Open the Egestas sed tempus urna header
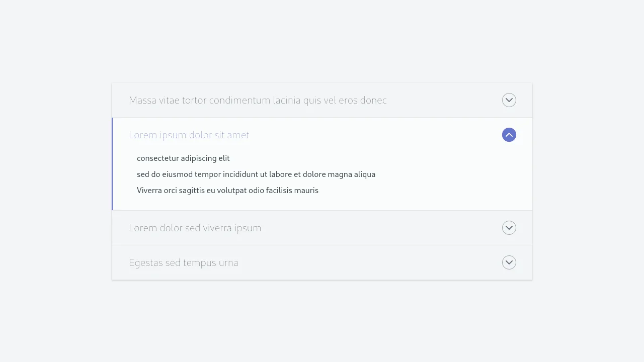The height and width of the screenshot is (362, 644). pos(183,262)
